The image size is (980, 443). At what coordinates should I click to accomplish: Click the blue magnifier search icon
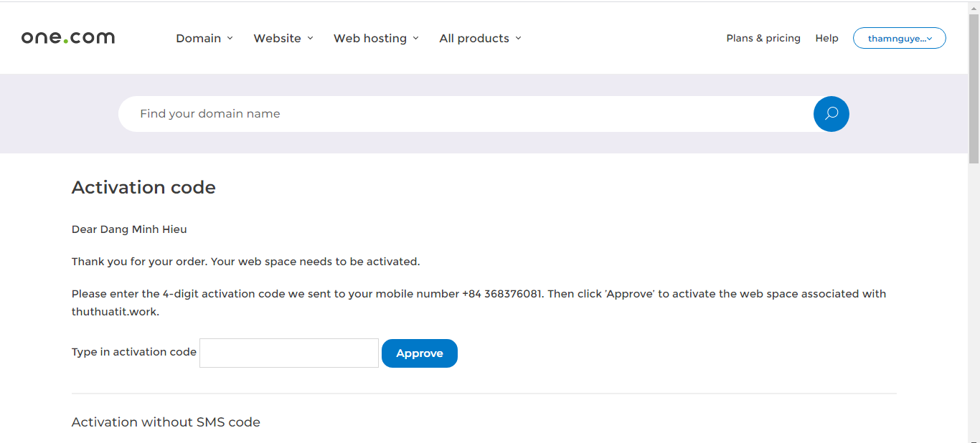pos(831,114)
